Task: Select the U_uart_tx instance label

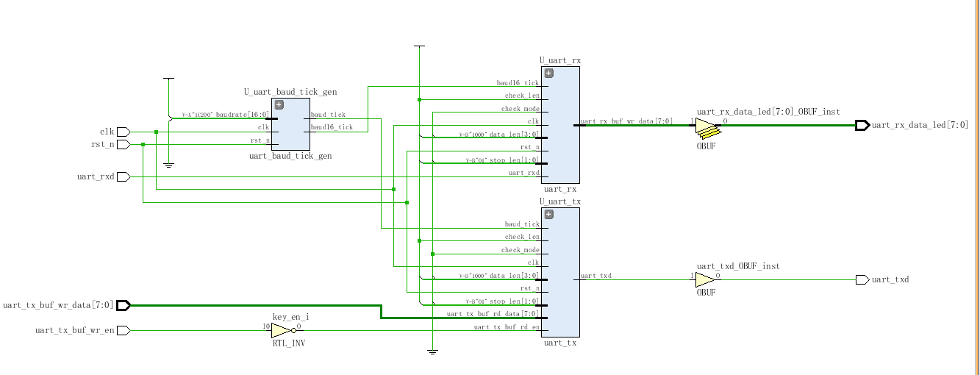Action: (560, 201)
